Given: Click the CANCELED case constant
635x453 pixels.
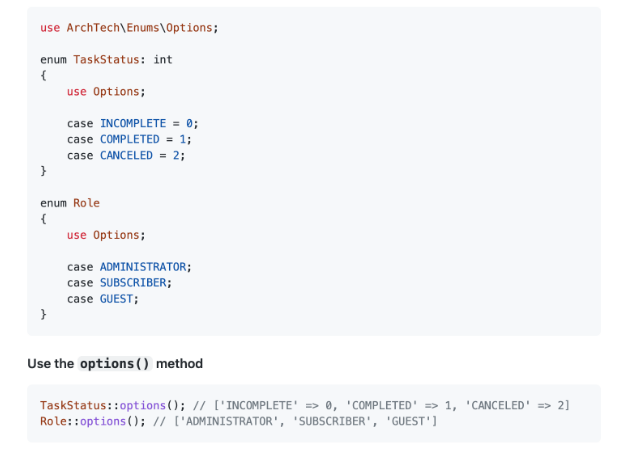Looking at the screenshot, I should pyautogui.click(x=126, y=155).
